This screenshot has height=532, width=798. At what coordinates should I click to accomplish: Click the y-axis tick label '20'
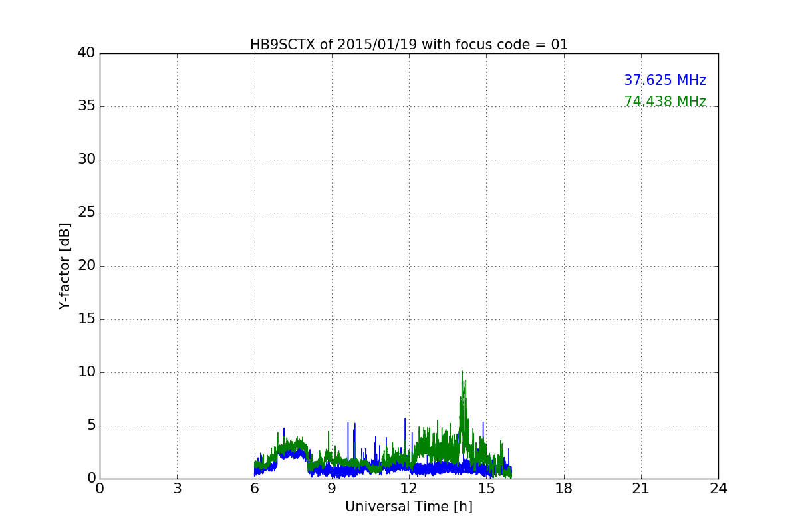click(x=86, y=266)
